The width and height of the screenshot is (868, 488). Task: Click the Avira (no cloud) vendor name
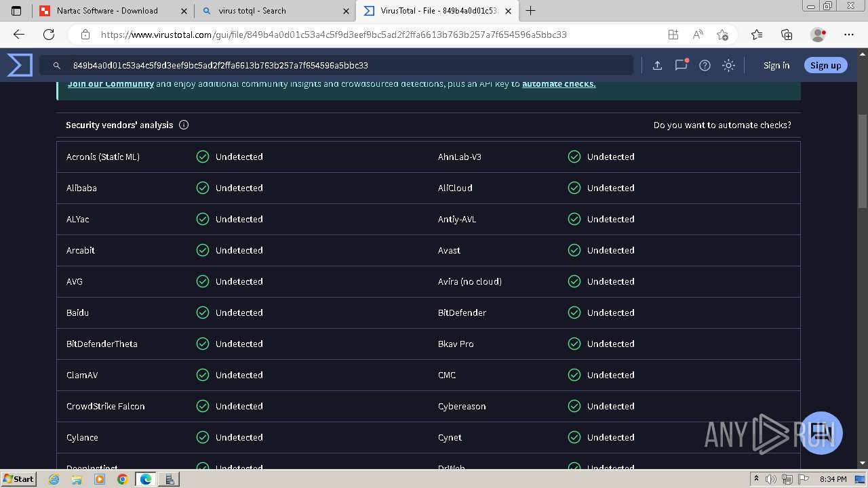(x=470, y=281)
